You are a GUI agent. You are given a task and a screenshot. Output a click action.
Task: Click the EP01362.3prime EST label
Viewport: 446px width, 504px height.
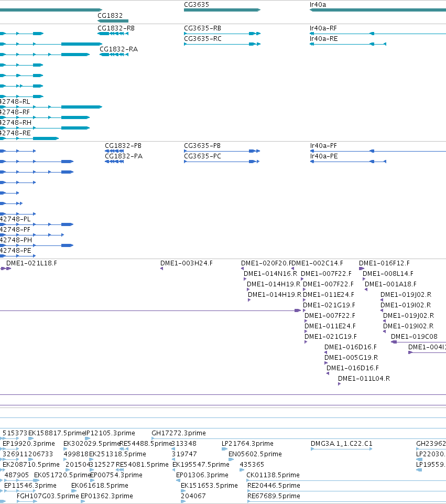107,496
